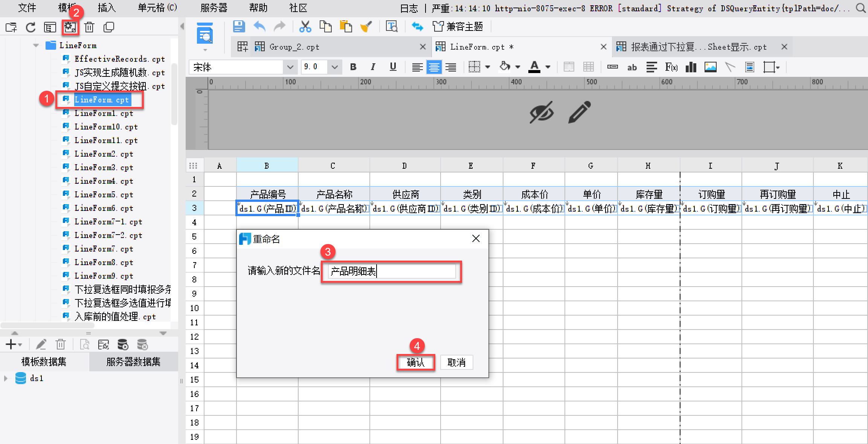This screenshot has width=868, height=444.
Task: Toggle italic formatting
Action: point(373,67)
